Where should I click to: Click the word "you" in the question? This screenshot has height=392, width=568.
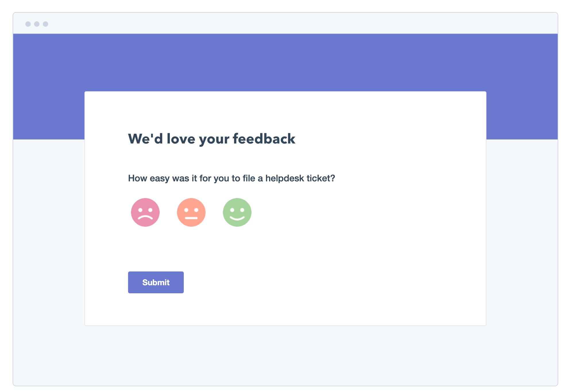click(221, 179)
